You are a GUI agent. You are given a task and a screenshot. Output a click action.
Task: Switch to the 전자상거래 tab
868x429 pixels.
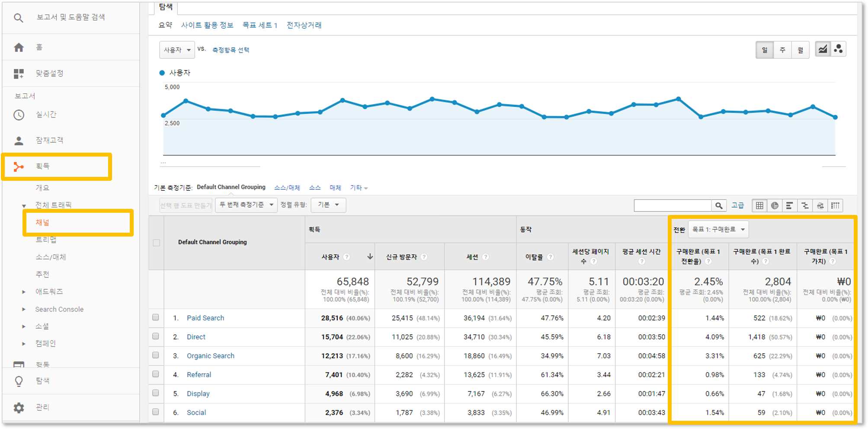click(304, 25)
